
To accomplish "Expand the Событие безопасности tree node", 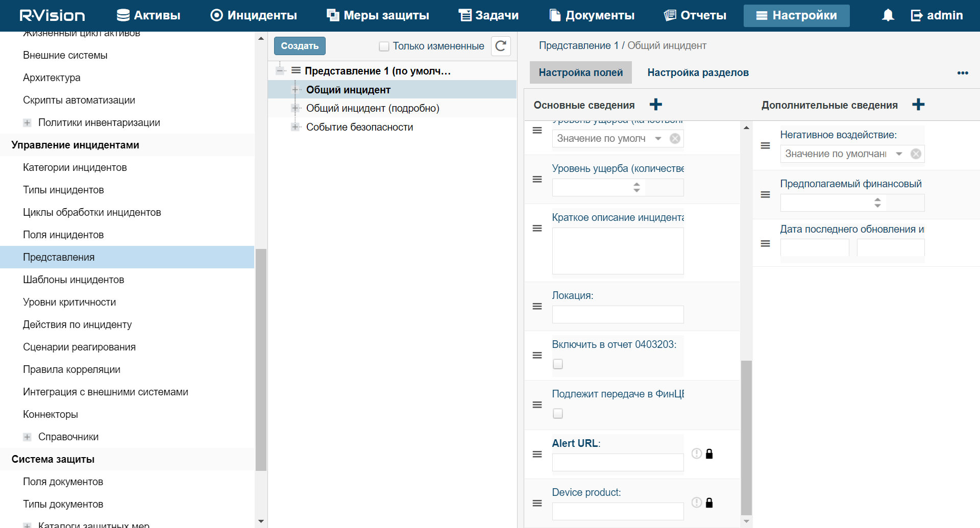I will coord(295,127).
